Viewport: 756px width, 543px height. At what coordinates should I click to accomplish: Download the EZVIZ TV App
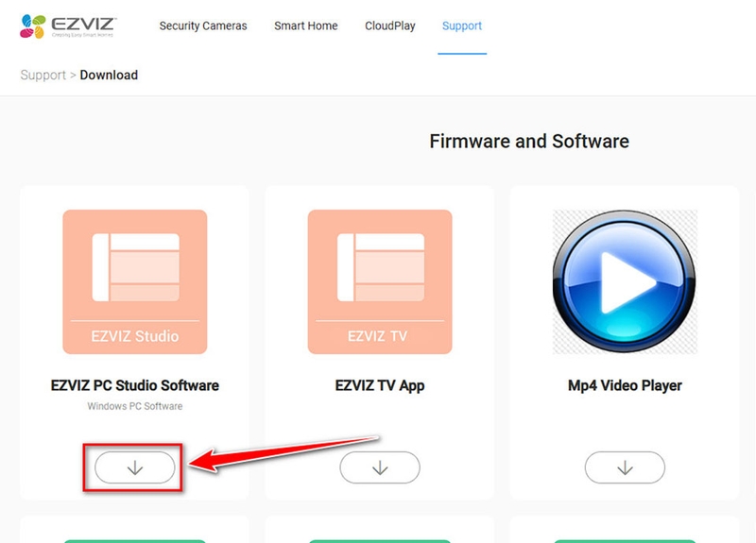[380, 467]
